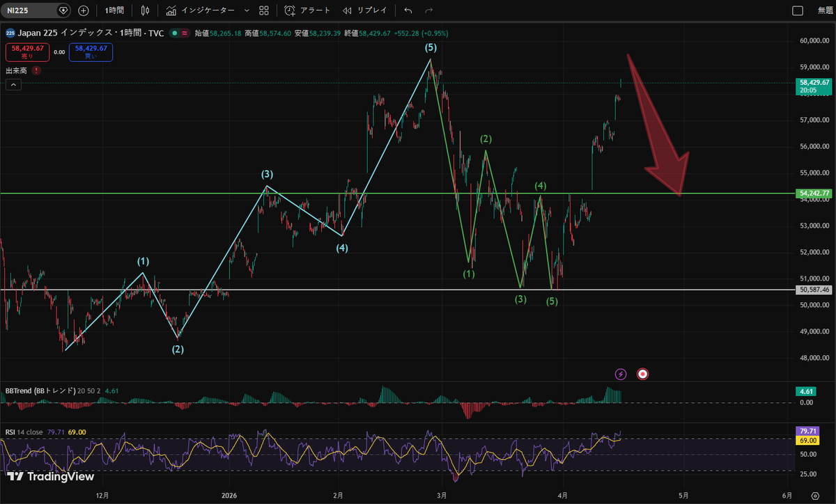Viewport: 836px width, 504px height.
Task: Redo the chart action
Action: 429,10
